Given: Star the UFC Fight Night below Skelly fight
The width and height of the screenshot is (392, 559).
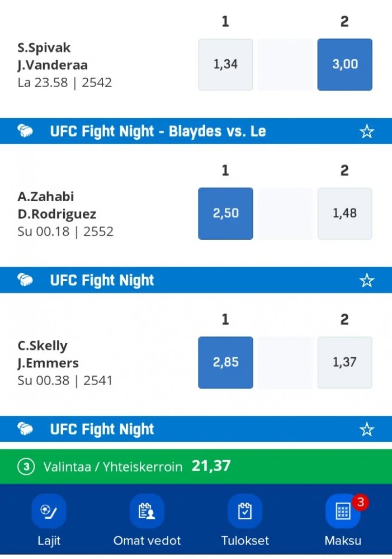Looking at the screenshot, I should point(366,429).
